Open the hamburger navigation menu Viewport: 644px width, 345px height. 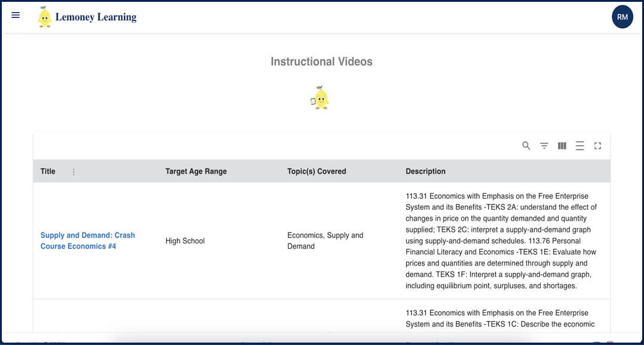click(16, 16)
